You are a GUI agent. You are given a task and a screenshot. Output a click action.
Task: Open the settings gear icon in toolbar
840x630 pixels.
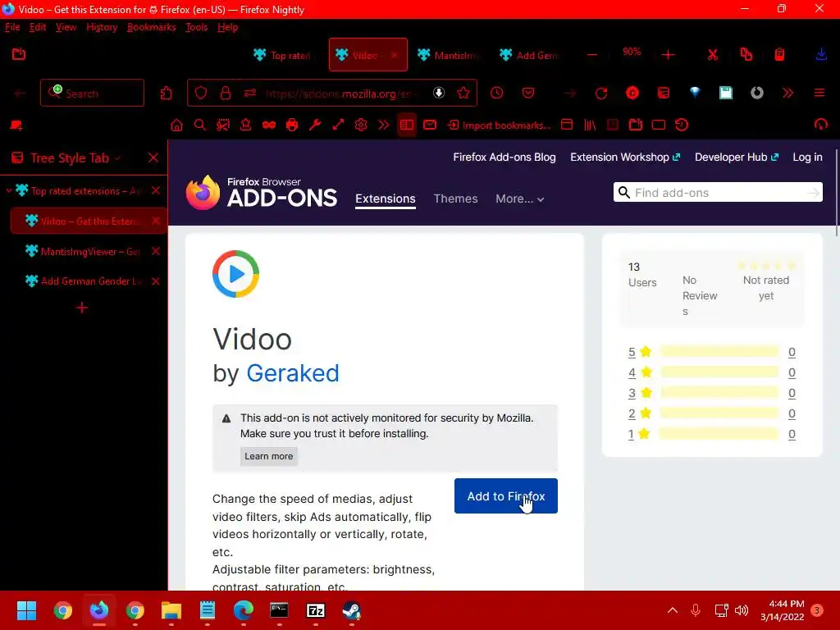(x=361, y=126)
